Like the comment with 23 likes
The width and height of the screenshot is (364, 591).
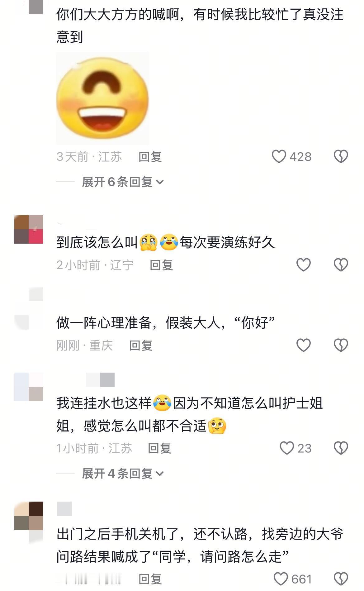pos(286,448)
